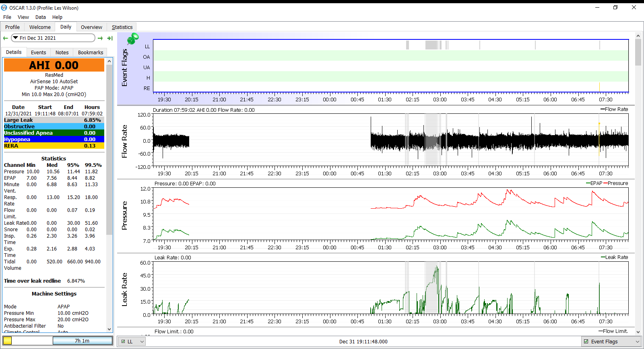
Task: Click the Time over leak redline text
Action: point(32,281)
